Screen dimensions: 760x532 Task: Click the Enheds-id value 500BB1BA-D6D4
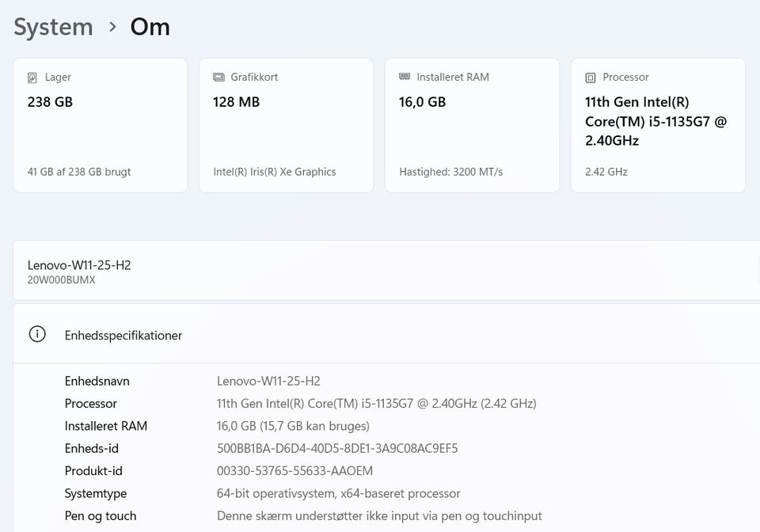[x=337, y=449]
